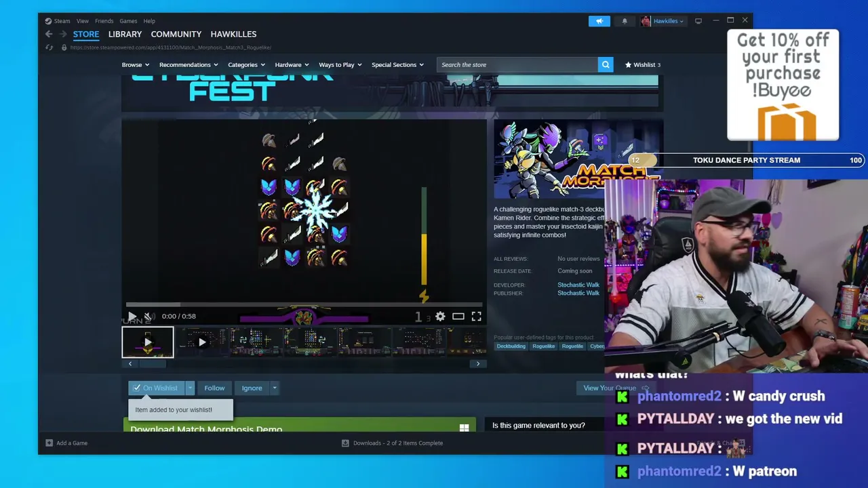Image resolution: width=868 pixels, height=488 pixels.
Task: Switch to the COMMUNITY tab
Action: tap(176, 34)
